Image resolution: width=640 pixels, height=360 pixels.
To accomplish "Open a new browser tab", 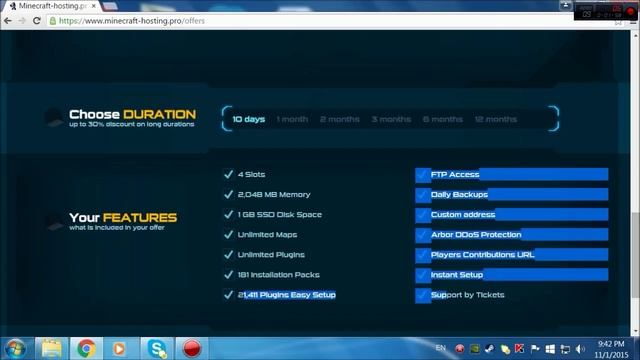I will click(109, 6).
